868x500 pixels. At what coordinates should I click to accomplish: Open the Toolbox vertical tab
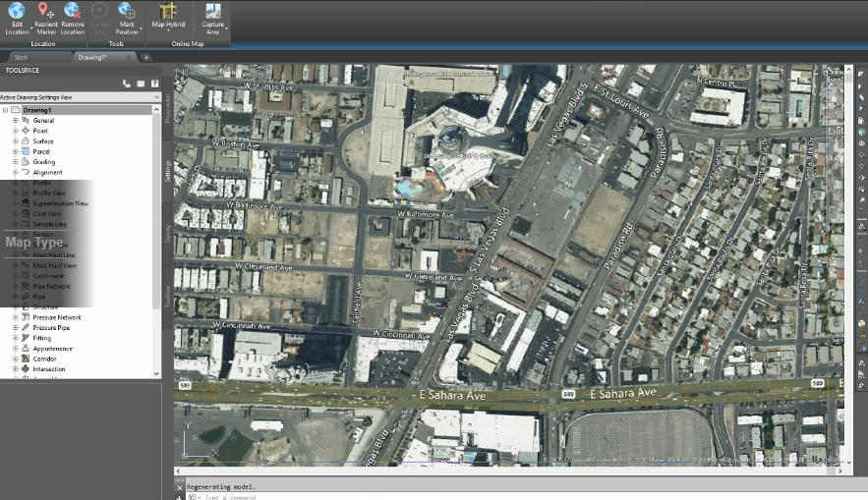tap(168, 297)
